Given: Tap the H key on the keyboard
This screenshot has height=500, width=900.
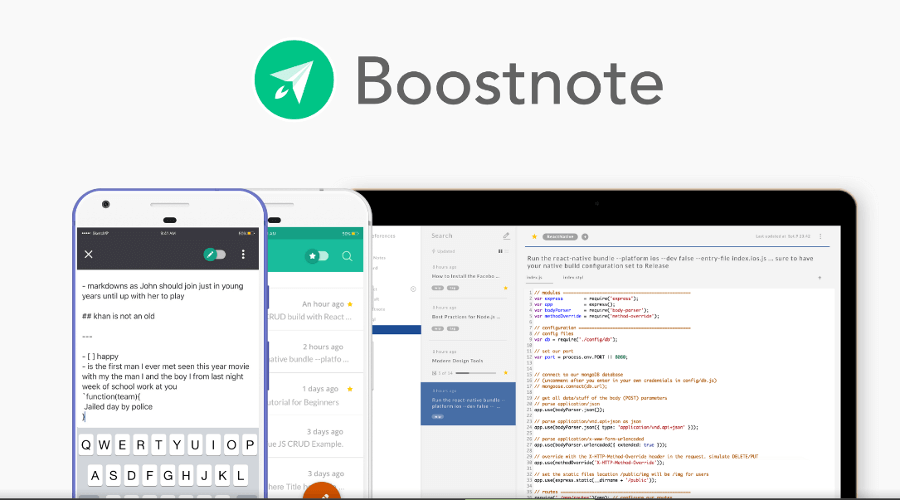Looking at the screenshot, I should [x=186, y=475].
